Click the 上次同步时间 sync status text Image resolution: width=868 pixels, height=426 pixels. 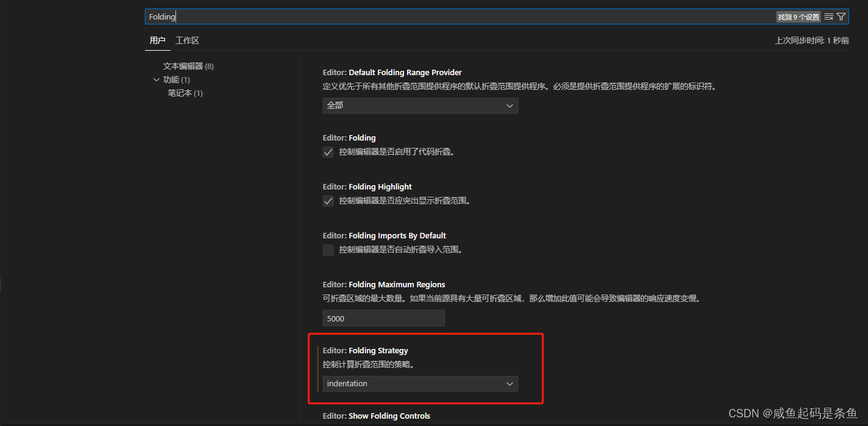tap(812, 40)
